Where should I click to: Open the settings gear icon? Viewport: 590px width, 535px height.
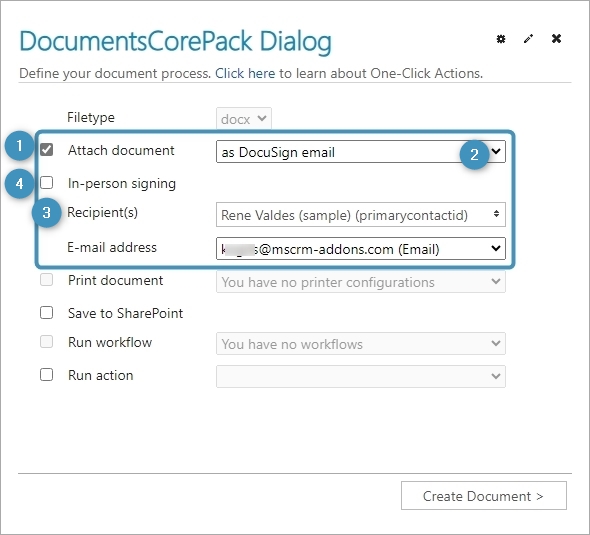(x=500, y=39)
